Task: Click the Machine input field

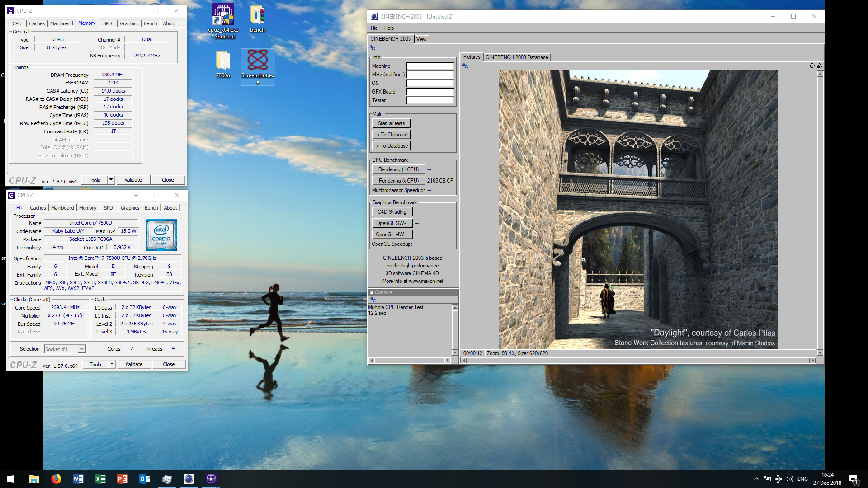Action: click(430, 66)
